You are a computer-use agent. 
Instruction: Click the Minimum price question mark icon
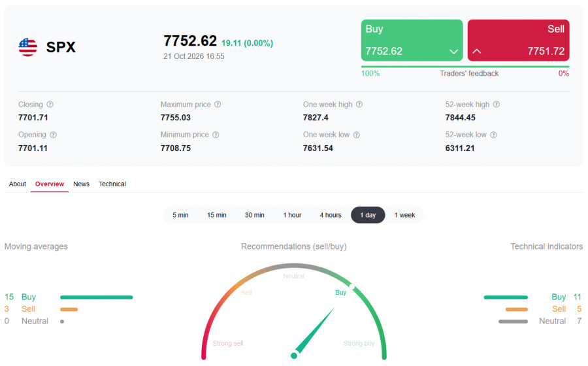point(216,135)
